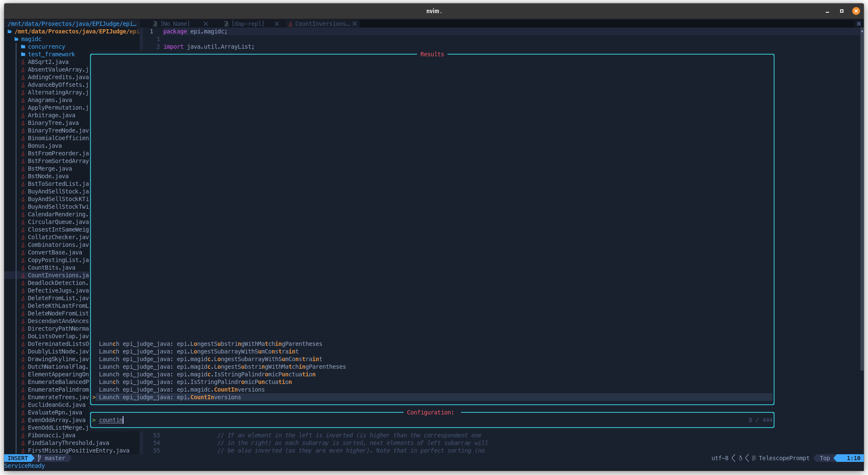This screenshot has width=868, height=475.
Task: Close the CountInversions tab
Action: [354, 24]
